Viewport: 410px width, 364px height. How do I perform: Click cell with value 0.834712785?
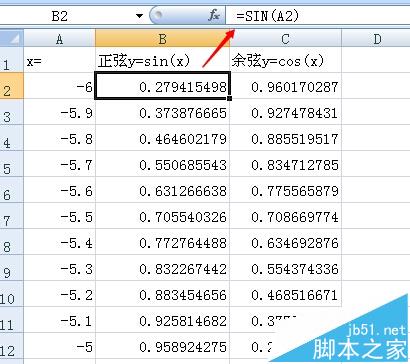tap(285, 164)
